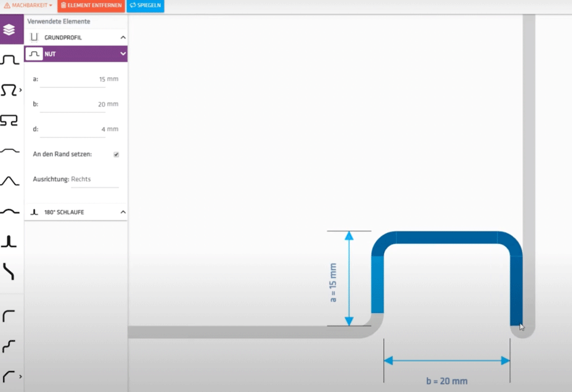The width and height of the screenshot is (572, 392).
Task: Select the diagonal offset bend tool
Action: point(9,271)
